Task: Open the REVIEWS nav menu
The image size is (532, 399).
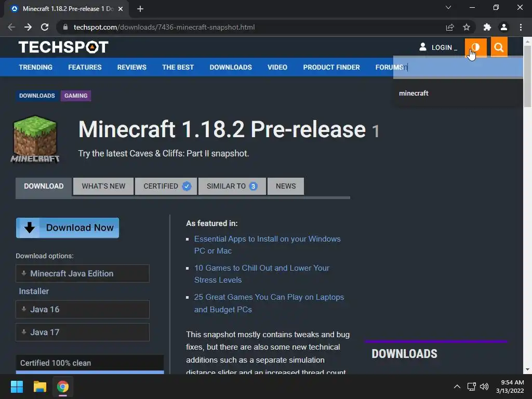Action: tap(131, 67)
